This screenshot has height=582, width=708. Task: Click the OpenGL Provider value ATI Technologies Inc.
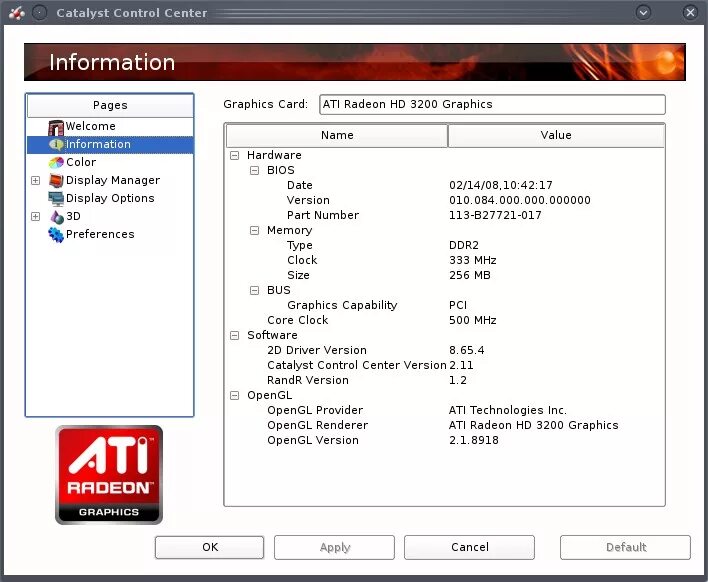pos(508,410)
